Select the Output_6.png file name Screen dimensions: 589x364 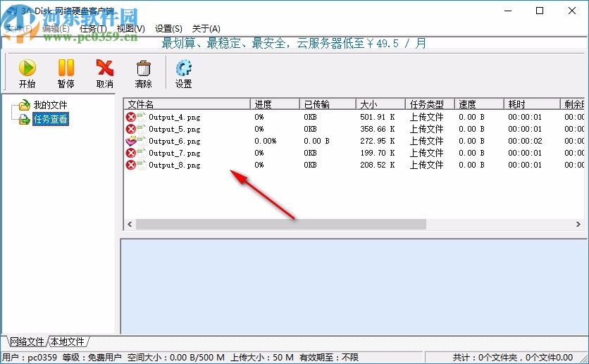click(174, 142)
